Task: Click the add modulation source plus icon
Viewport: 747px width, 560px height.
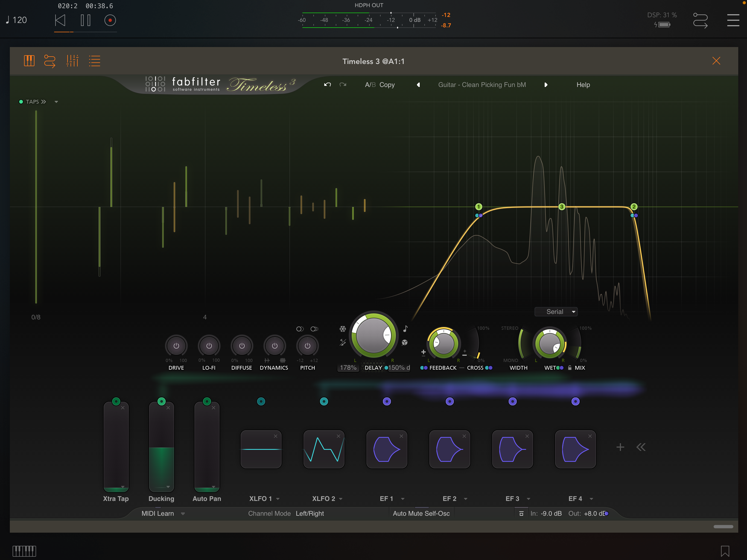Action: pos(620,447)
